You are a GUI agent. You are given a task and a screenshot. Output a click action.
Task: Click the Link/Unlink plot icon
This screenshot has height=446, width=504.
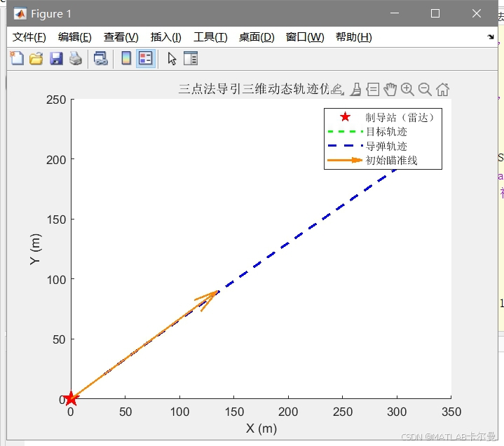(x=101, y=58)
